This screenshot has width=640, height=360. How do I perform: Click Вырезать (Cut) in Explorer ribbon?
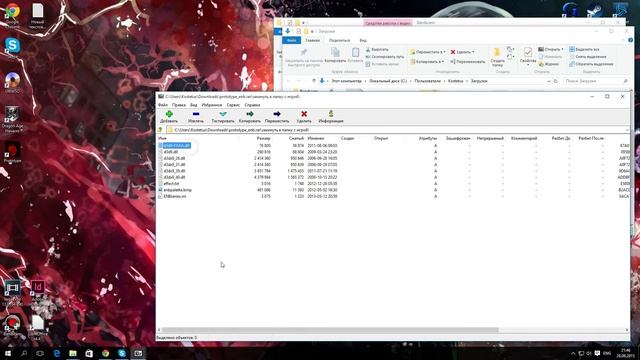377,49
